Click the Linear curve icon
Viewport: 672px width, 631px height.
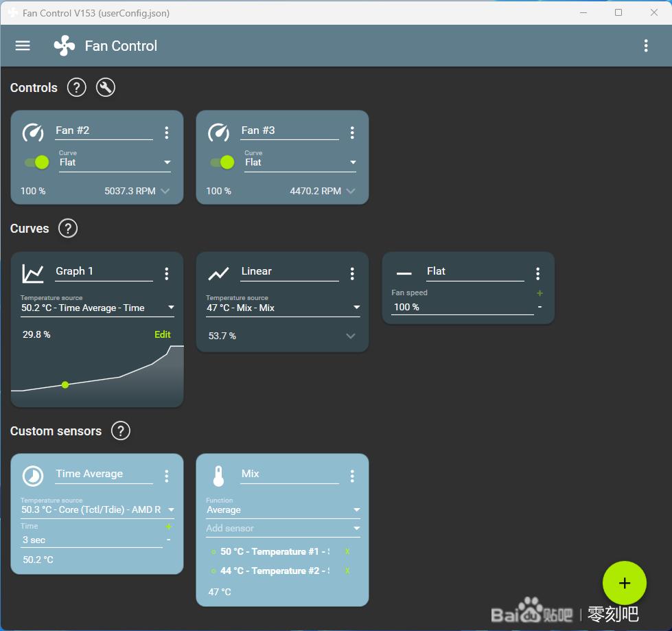pos(218,273)
